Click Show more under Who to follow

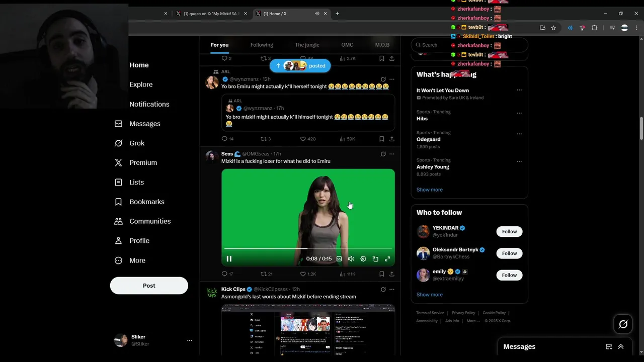click(x=430, y=295)
